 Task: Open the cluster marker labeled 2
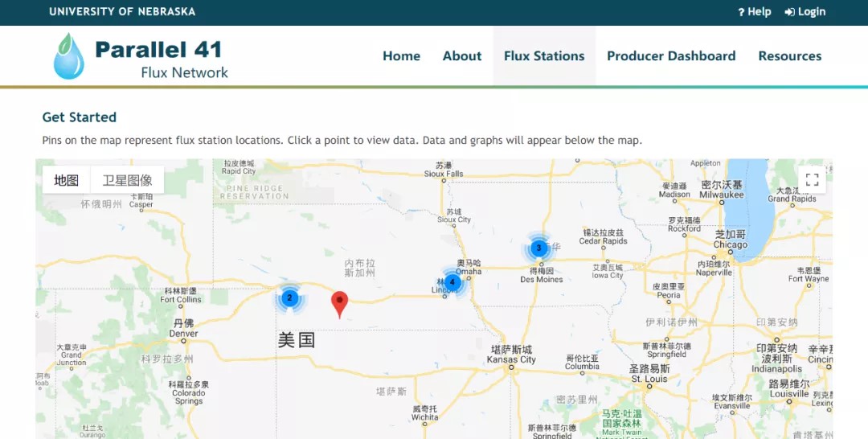click(x=289, y=297)
